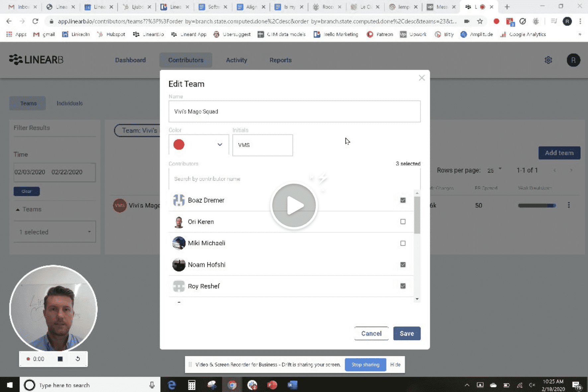Click the LinearB logo

(x=36, y=60)
